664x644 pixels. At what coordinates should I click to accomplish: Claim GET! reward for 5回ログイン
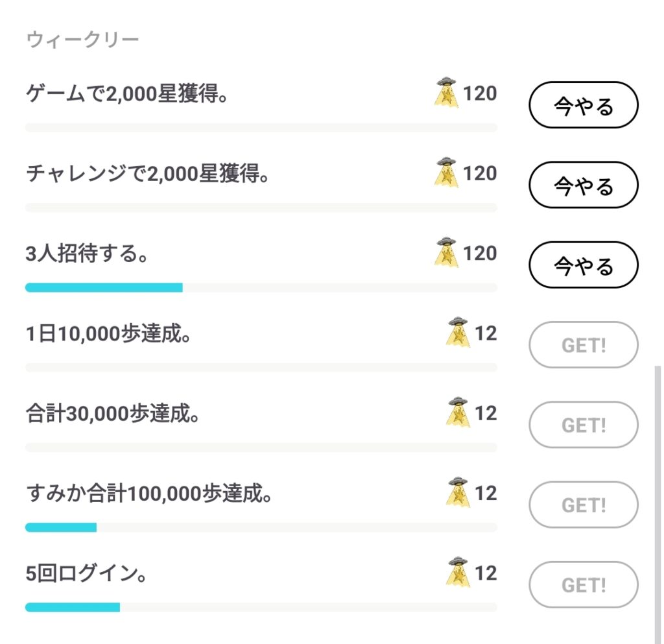584,585
